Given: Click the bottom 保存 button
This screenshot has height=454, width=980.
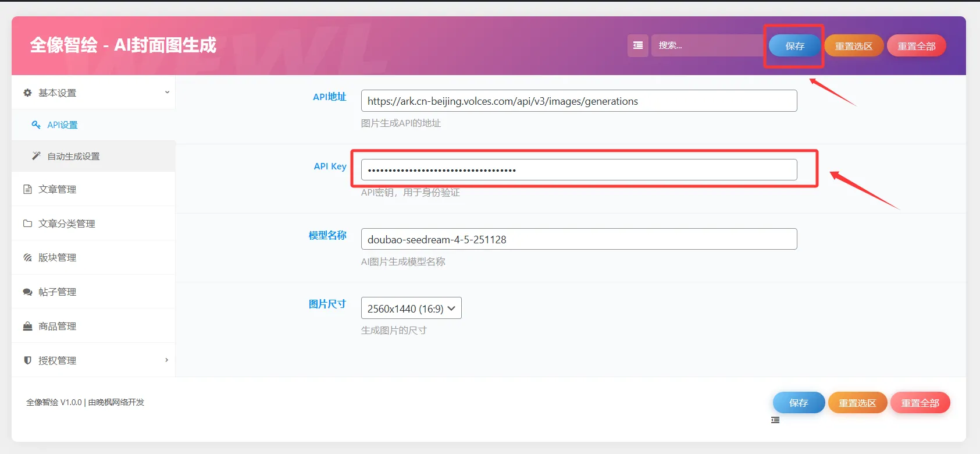Looking at the screenshot, I should coord(799,403).
